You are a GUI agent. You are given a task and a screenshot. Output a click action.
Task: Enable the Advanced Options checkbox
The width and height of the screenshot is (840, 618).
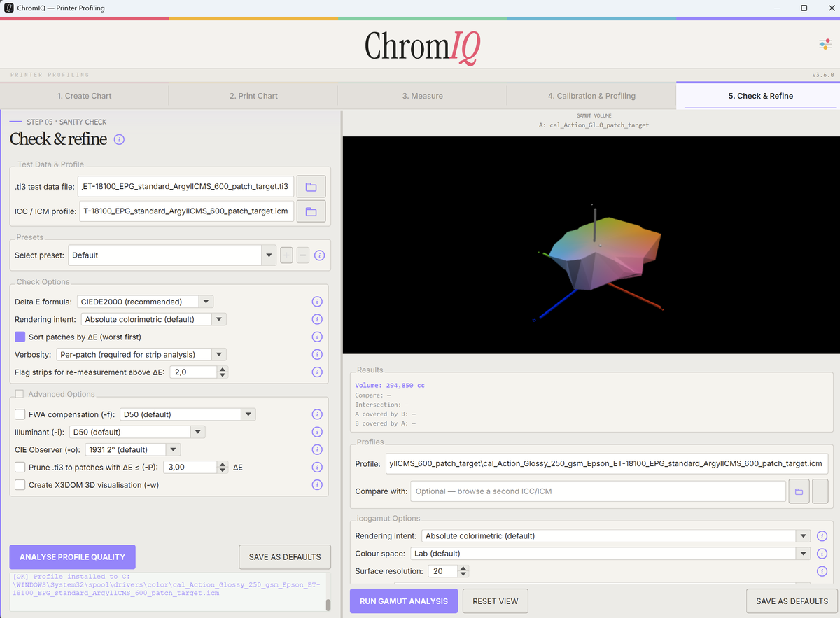click(x=20, y=394)
